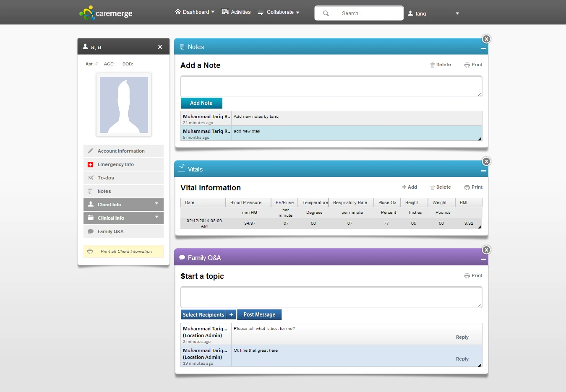Add a new vital entry
Viewport: 566px width, 392px height.
click(x=410, y=187)
